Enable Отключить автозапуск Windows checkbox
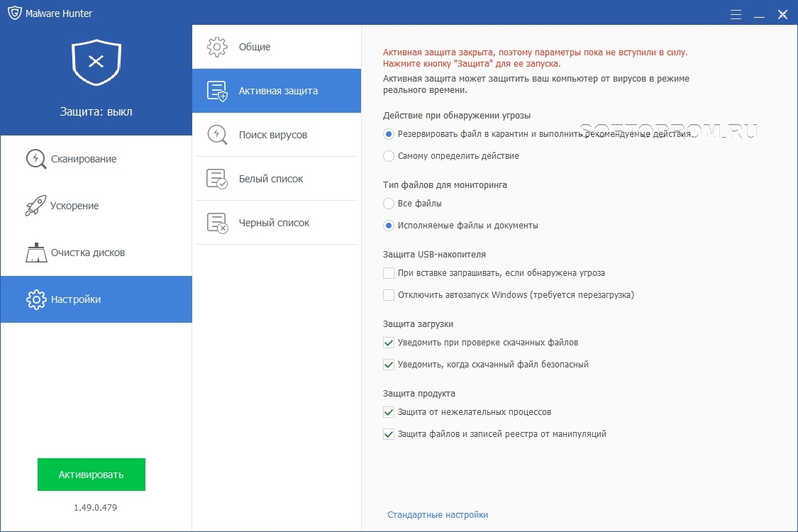Viewport: 798px width, 532px height. point(389,295)
